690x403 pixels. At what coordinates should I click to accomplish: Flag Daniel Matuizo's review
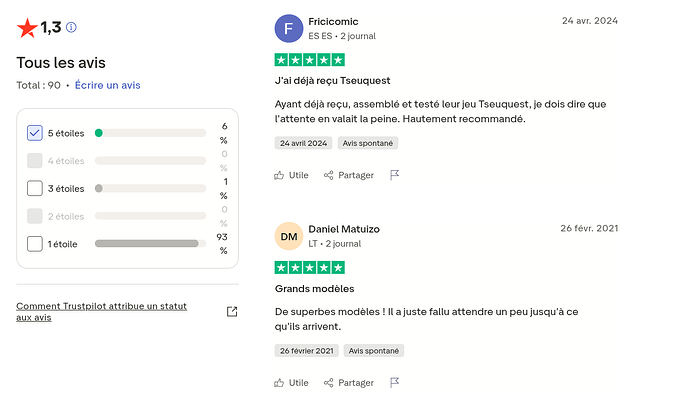pyautogui.click(x=395, y=382)
